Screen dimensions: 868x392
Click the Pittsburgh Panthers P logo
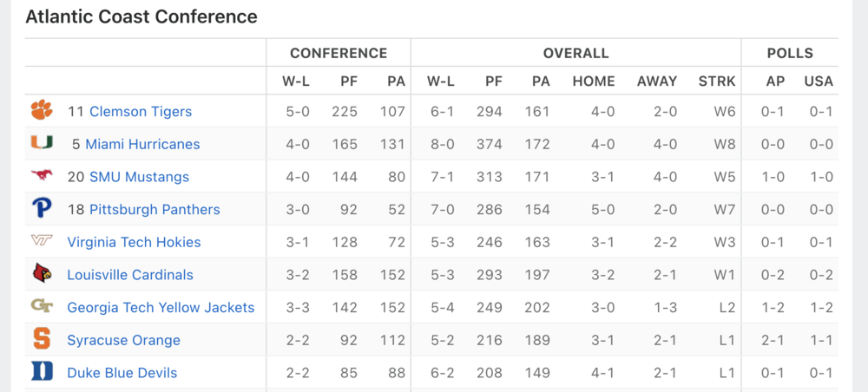pyautogui.click(x=42, y=209)
